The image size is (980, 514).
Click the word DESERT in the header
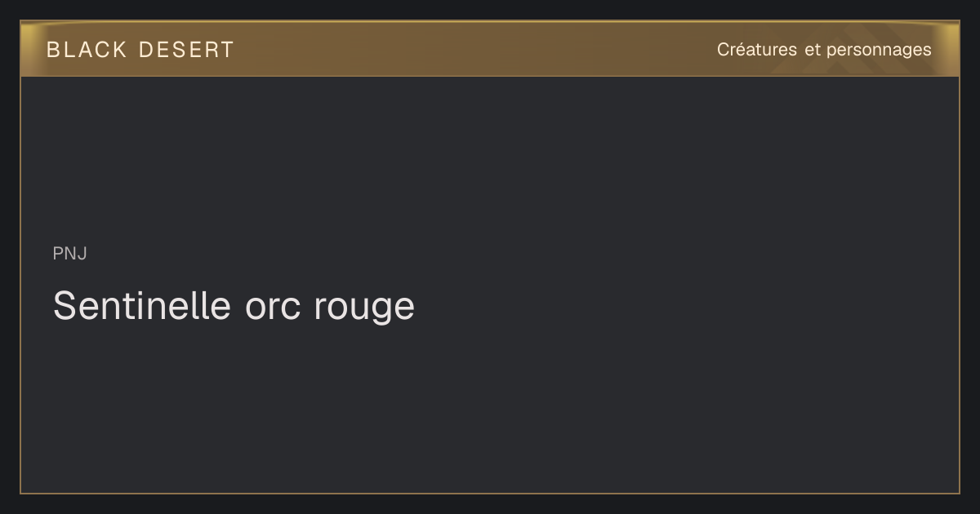[186, 50]
